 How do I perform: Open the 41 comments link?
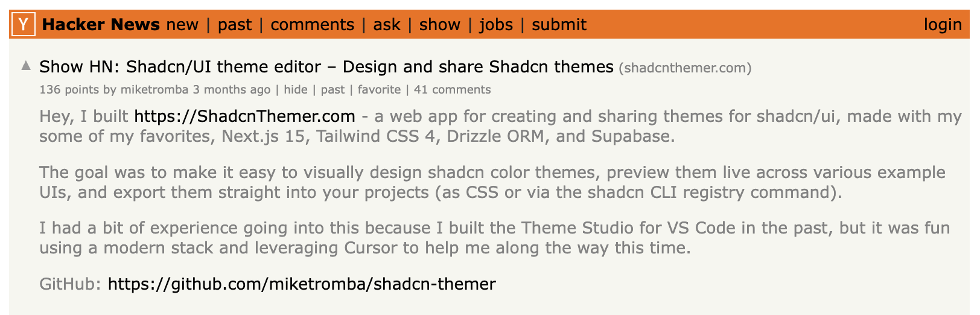452,90
